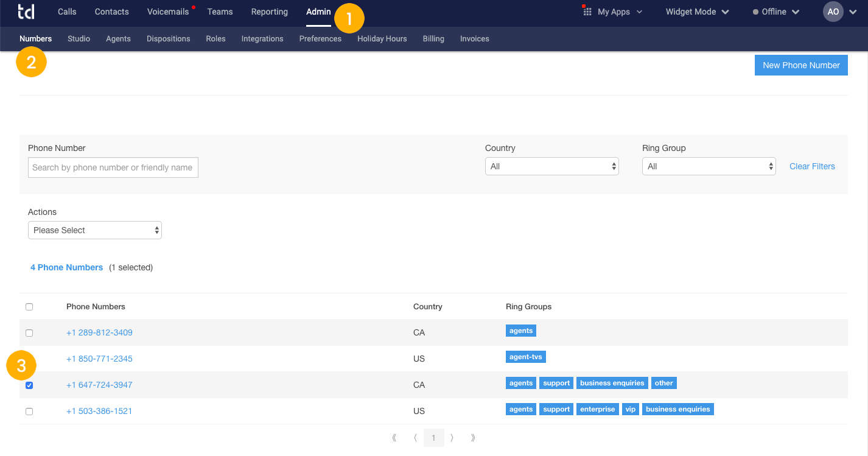Switch to the Roles sub-tab
The height and width of the screenshot is (456, 868).
click(x=215, y=38)
